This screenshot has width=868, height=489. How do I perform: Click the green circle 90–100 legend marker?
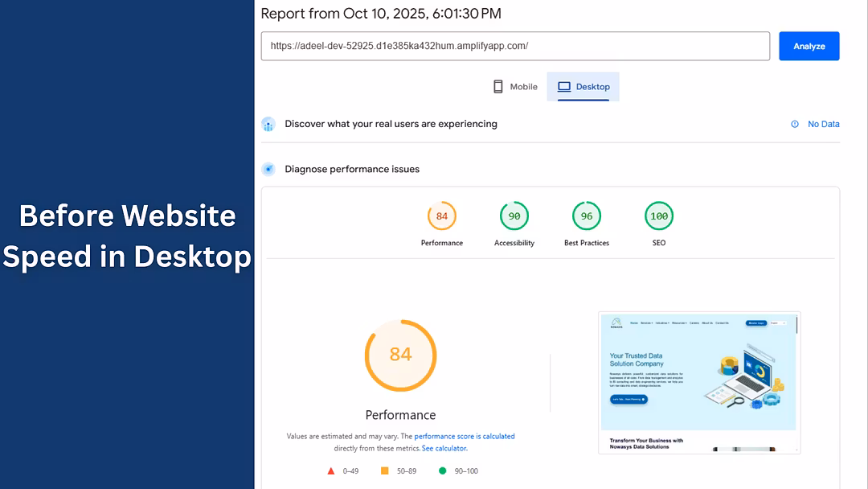click(x=442, y=471)
